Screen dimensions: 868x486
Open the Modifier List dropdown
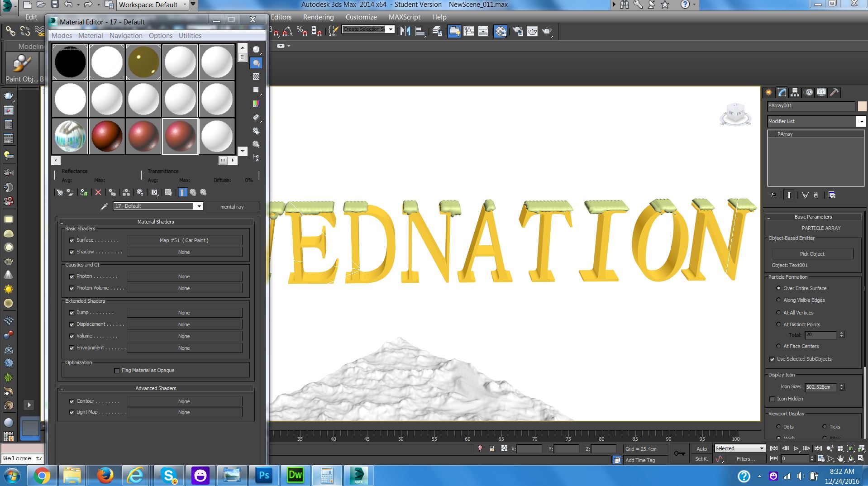pos(861,121)
